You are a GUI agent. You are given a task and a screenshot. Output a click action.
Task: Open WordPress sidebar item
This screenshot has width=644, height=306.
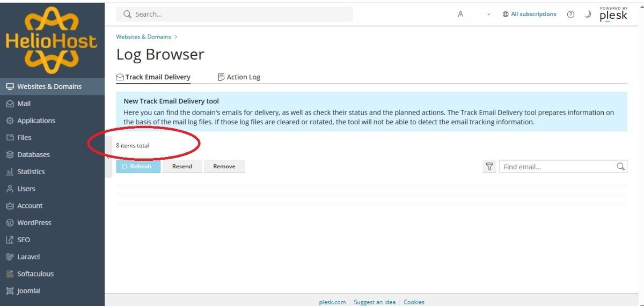point(34,222)
